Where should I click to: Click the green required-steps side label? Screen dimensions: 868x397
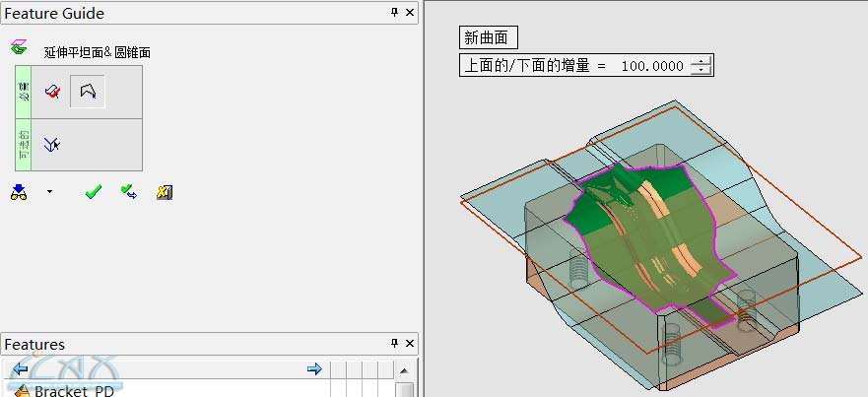pyautogui.click(x=24, y=92)
